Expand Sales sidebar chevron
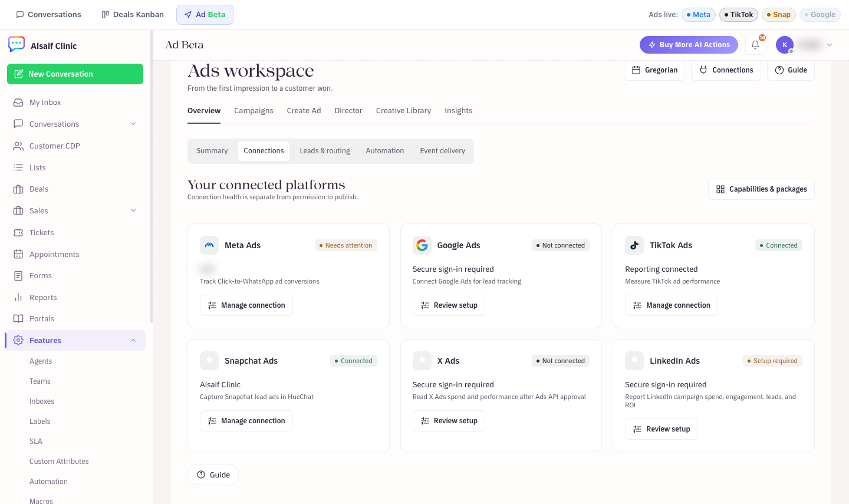 click(x=133, y=211)
